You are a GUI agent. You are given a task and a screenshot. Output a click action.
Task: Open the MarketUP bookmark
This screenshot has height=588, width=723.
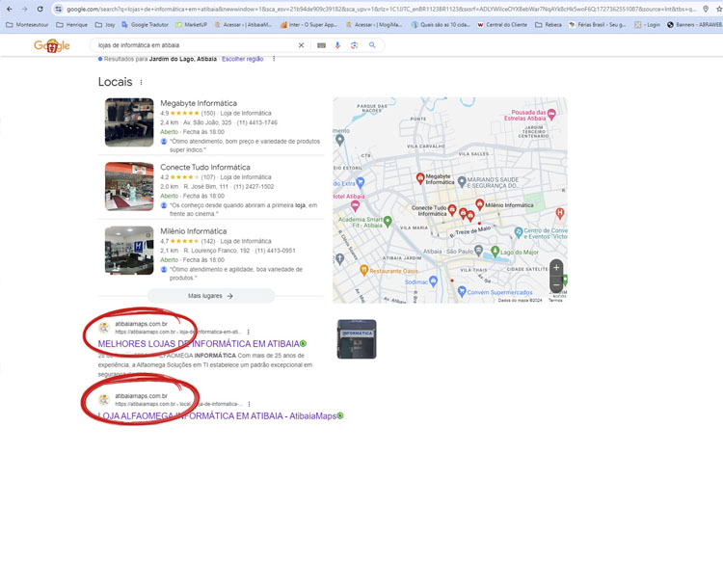coord(191,25)
